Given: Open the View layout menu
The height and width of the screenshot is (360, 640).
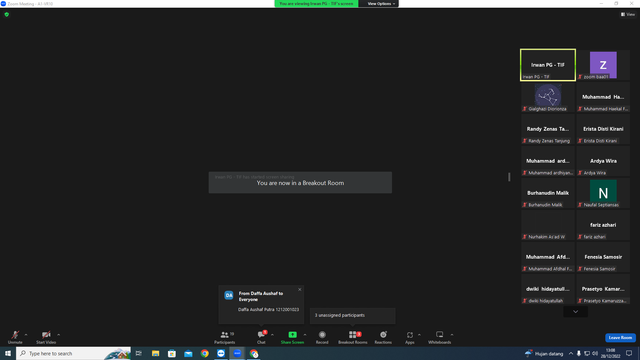Looking at the screenshot, I should tap(628, 14).
